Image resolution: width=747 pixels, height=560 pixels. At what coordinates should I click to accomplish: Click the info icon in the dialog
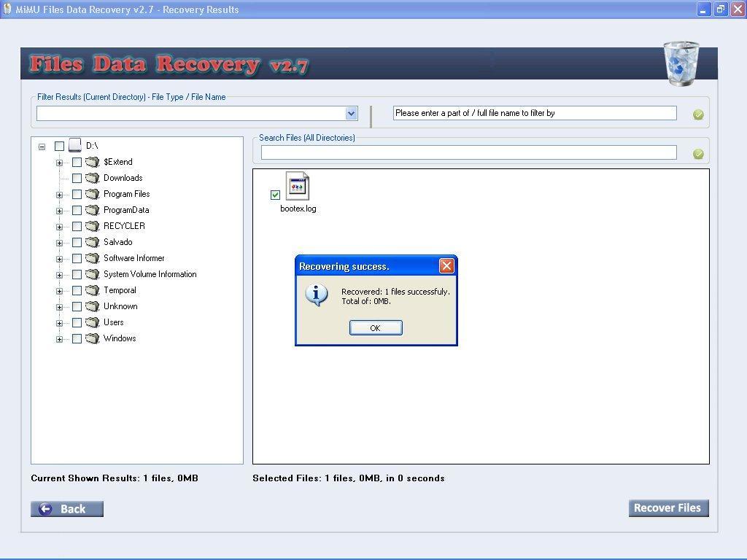[x=317, y=295]
